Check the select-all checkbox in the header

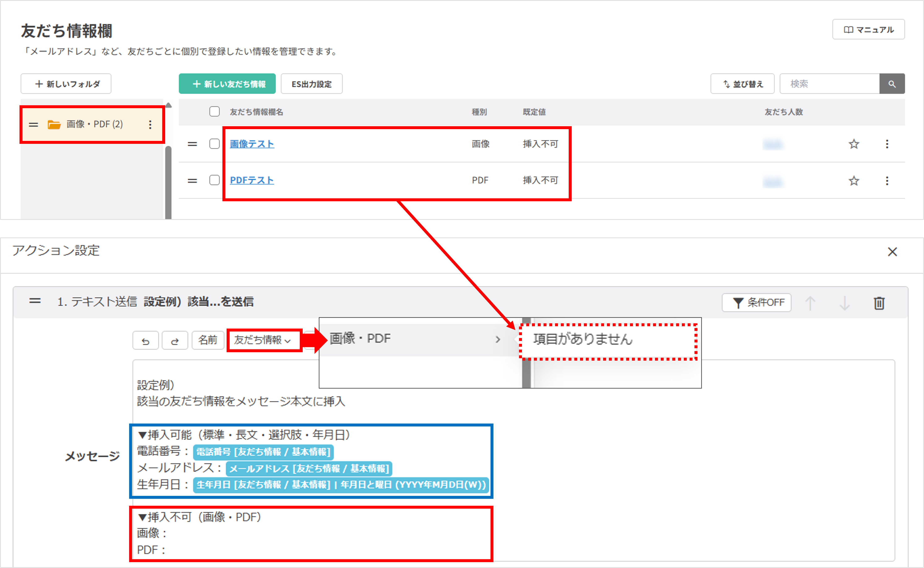(x=214, y=112)
